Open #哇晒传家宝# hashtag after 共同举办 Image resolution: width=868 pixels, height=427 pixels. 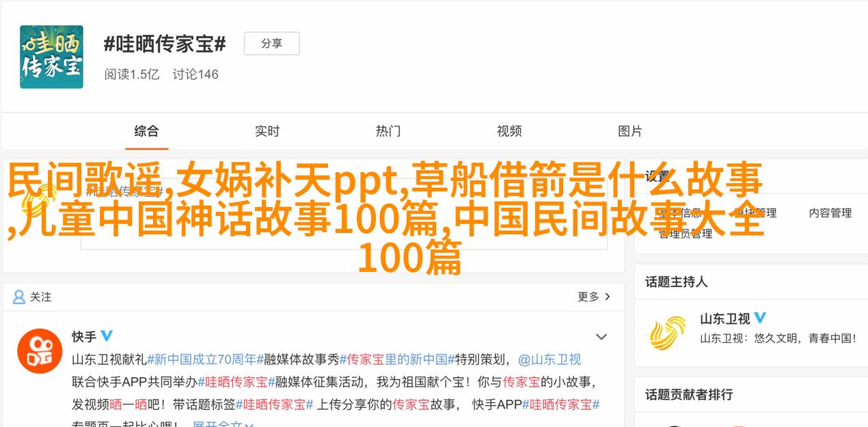tap(236, 382)
